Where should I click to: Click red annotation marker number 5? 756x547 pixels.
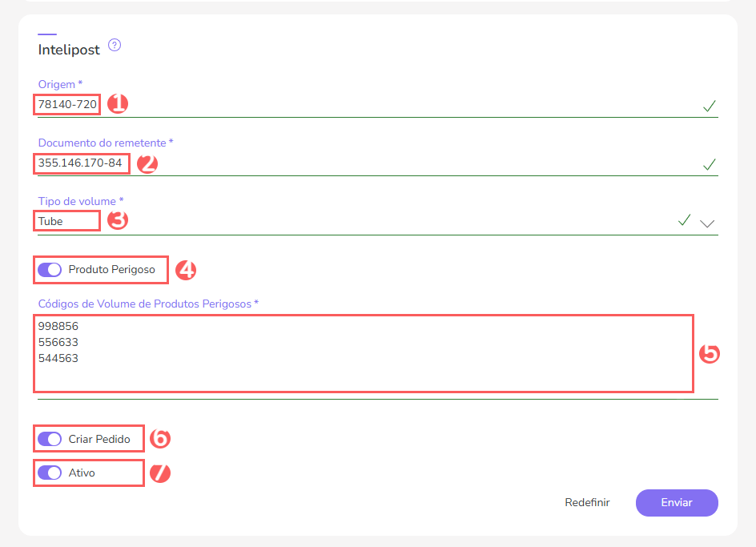coord(710,354)
